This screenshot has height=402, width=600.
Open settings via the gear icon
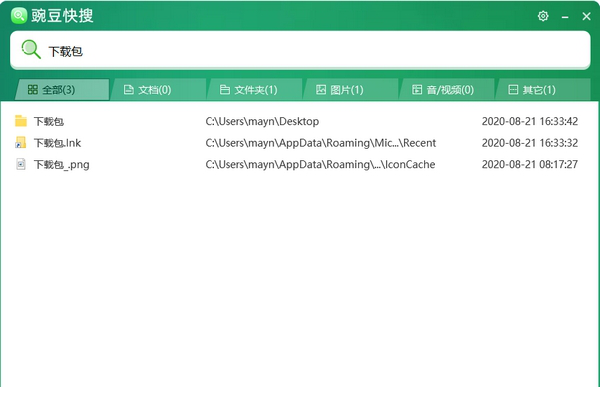coord(543,16)
